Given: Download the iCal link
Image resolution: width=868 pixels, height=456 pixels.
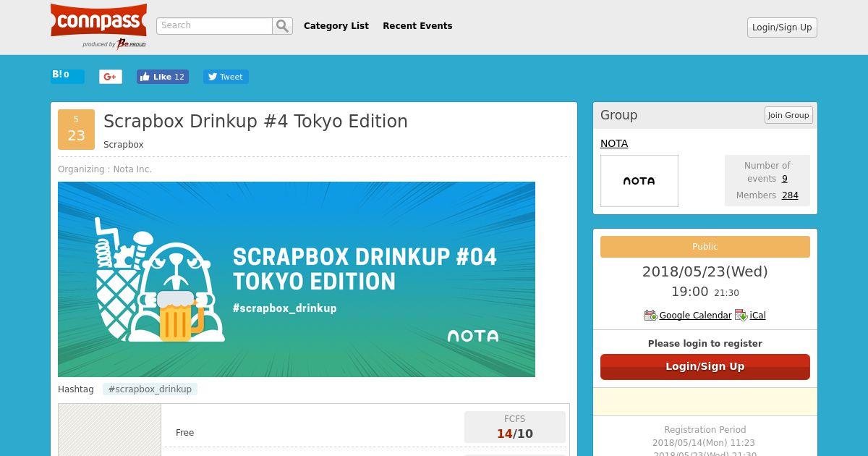Looking at the screenshot, I should click(x=758, y=316).
